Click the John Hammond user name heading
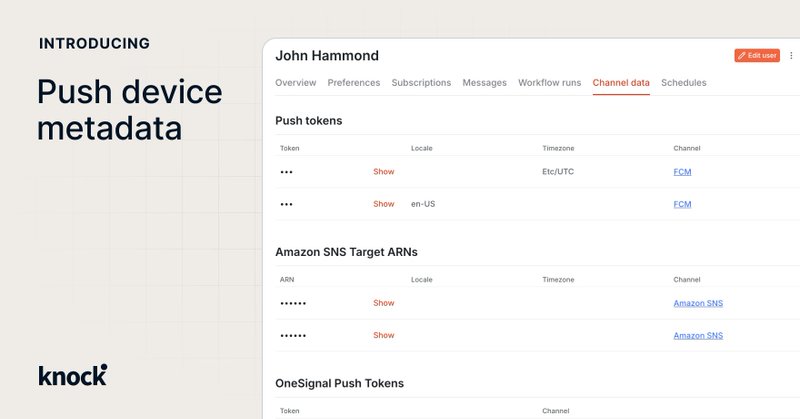800x419 pixels. click(x=327, y=56)
